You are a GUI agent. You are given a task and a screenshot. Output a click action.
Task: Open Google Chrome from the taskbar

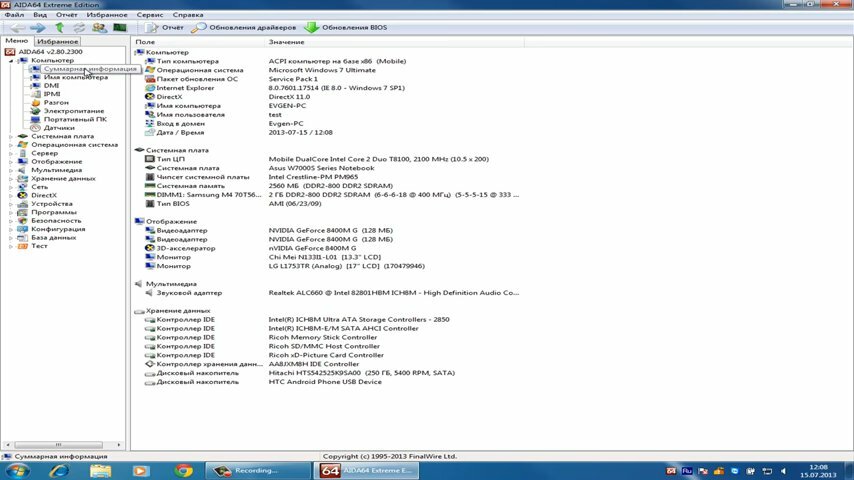tap(184, 470)
